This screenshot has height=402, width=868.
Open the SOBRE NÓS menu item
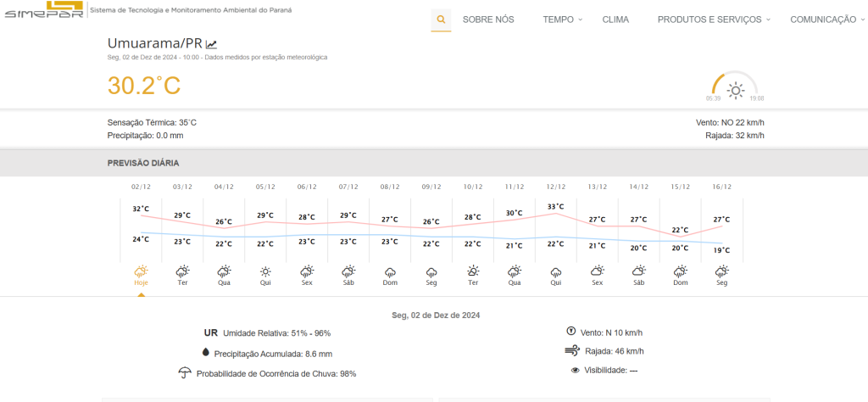pyautogui.click(x=487, y=20)
